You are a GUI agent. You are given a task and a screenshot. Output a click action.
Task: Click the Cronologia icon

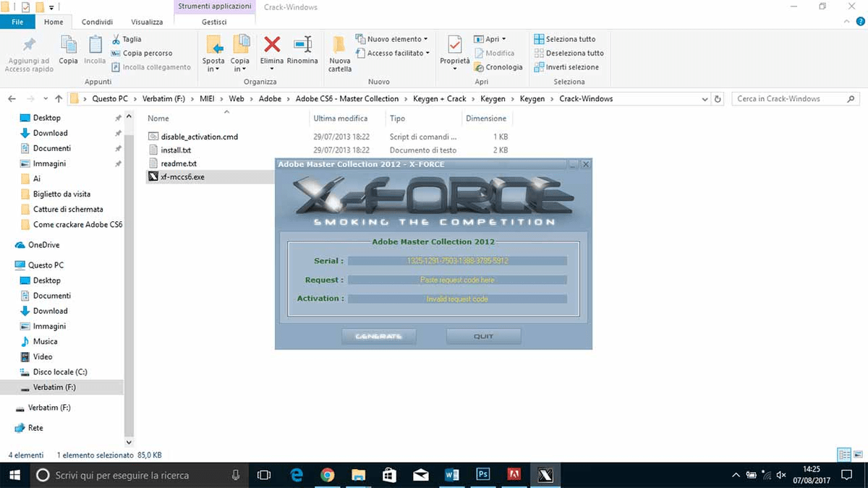[499, 67]
